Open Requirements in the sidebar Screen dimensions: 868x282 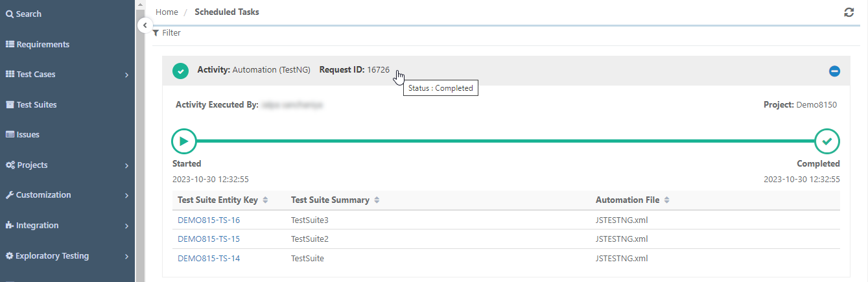[38, 44]
